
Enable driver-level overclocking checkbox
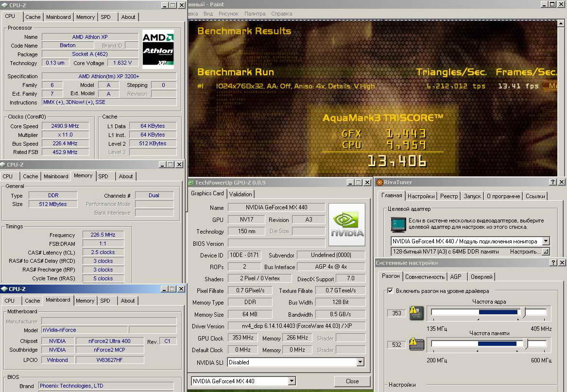click(390, 291)
